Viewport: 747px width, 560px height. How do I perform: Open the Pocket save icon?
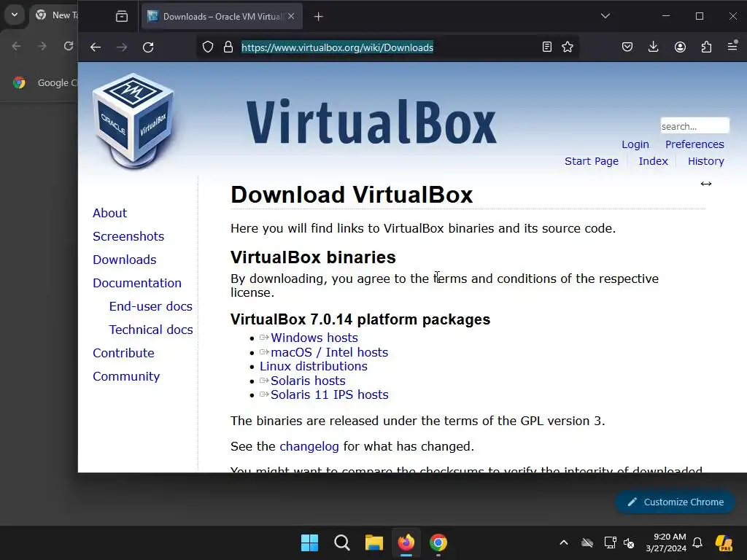[627, 47]
